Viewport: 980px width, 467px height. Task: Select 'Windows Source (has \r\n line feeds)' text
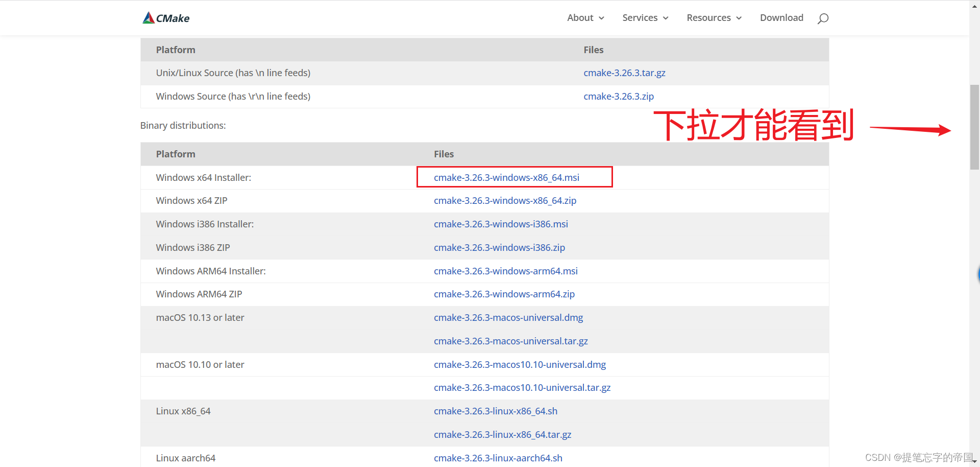click(233, 97)
